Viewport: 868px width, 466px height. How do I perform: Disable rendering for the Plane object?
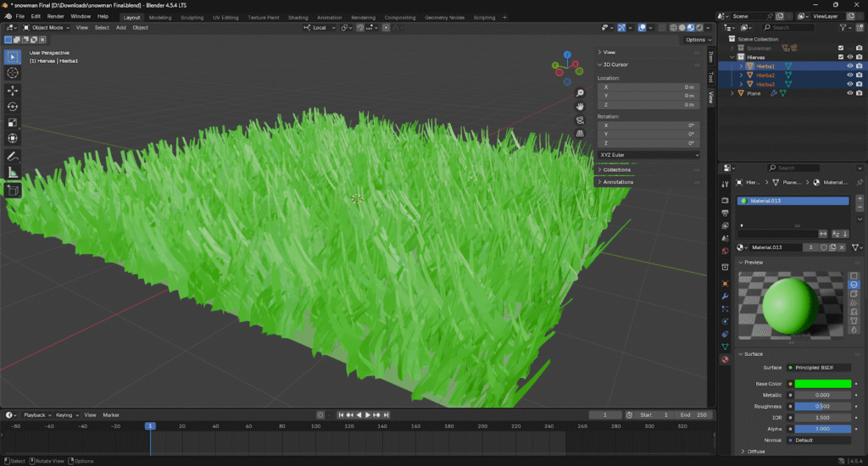(x=860, y=93)
